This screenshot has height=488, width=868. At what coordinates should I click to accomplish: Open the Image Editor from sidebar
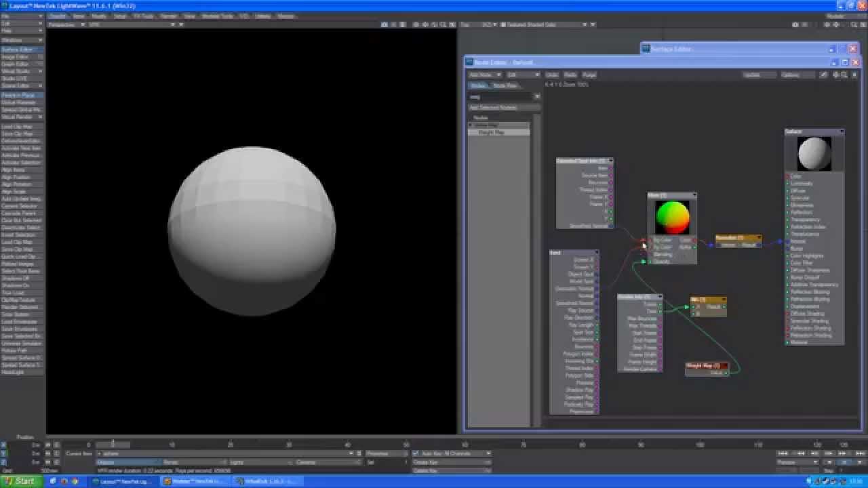(22, 57)
